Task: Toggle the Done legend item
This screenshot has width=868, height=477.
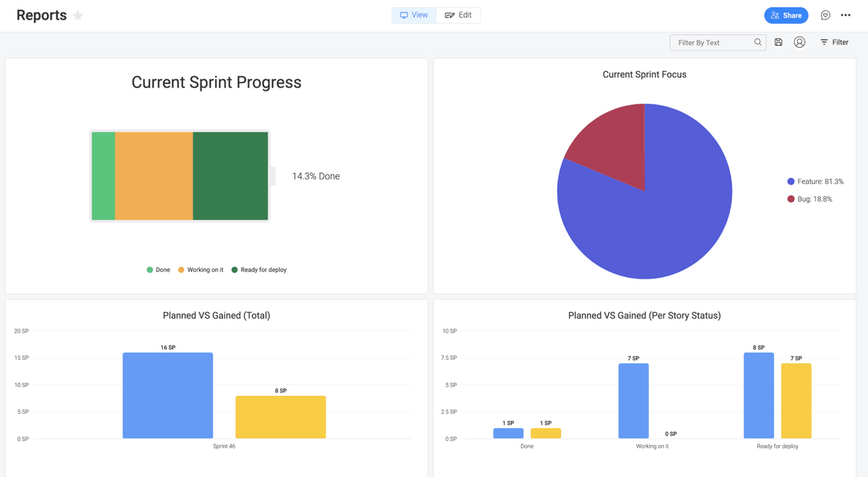Action: 158,270
